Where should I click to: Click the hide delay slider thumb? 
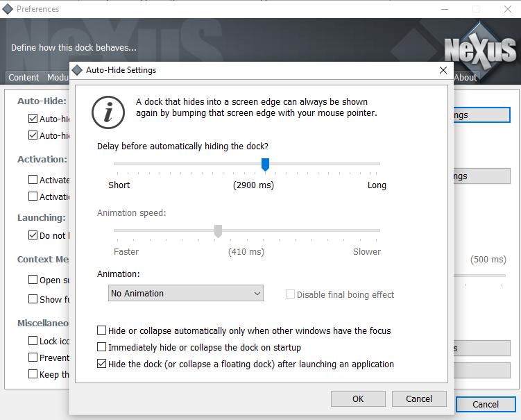point(265,164)
